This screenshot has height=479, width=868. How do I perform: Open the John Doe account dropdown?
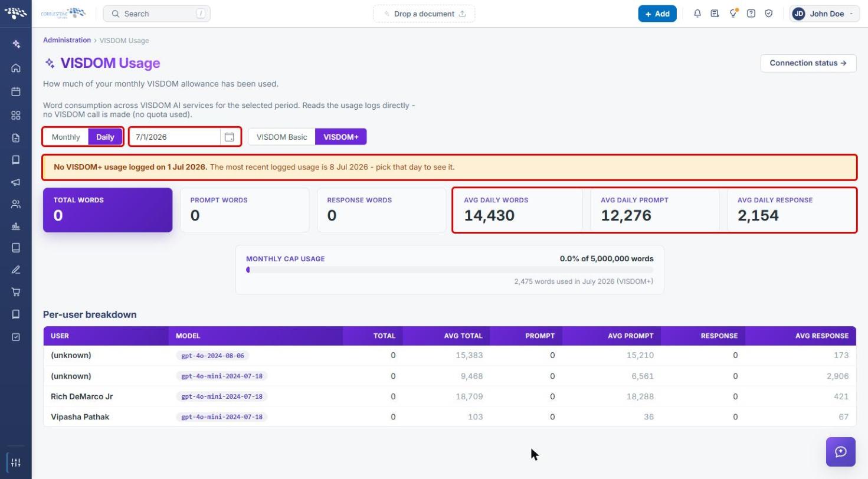pos(824,14)
